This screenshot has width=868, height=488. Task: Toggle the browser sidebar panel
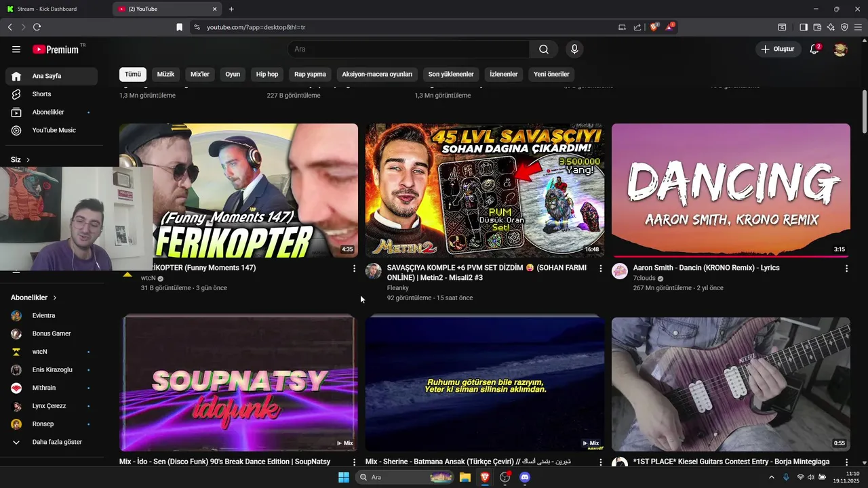pyautogui.click(x=804, y=27)
